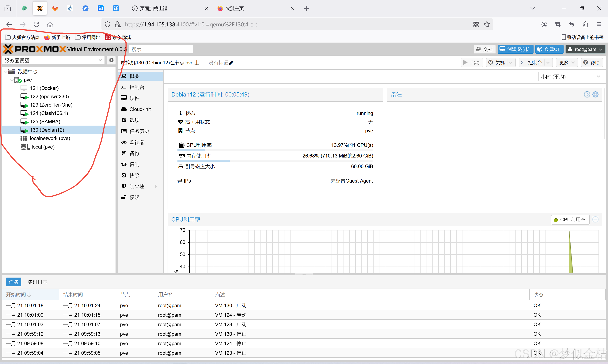Switch to the 集群日志 tab

point(37,282)
